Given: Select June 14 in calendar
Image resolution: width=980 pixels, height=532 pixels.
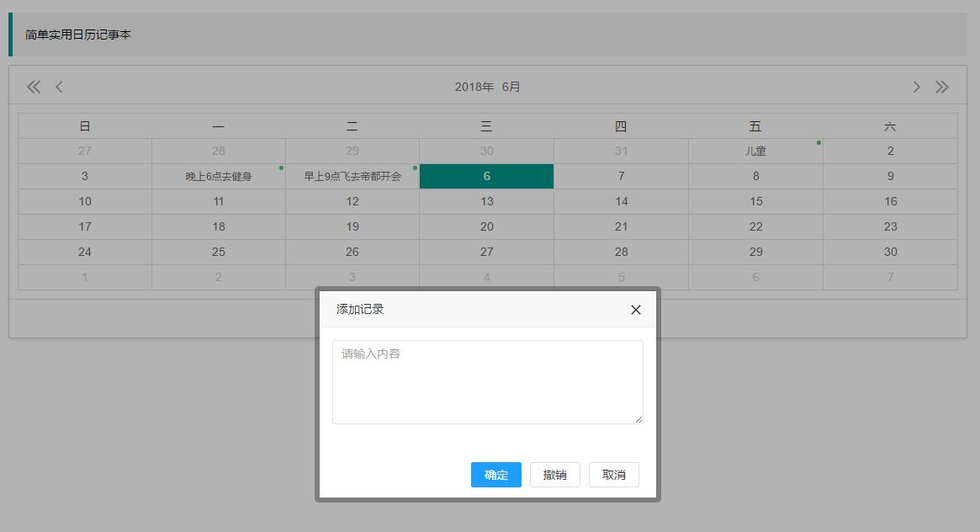Looking at the screenshot, I should click(x=622, y=201).
